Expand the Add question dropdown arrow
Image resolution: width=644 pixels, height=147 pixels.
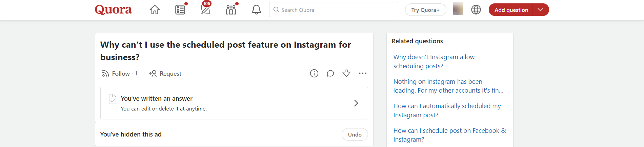pos(541,10)
